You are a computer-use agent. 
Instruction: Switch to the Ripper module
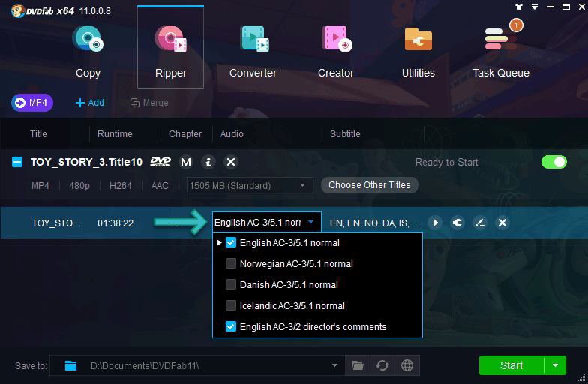click(171, 48)
